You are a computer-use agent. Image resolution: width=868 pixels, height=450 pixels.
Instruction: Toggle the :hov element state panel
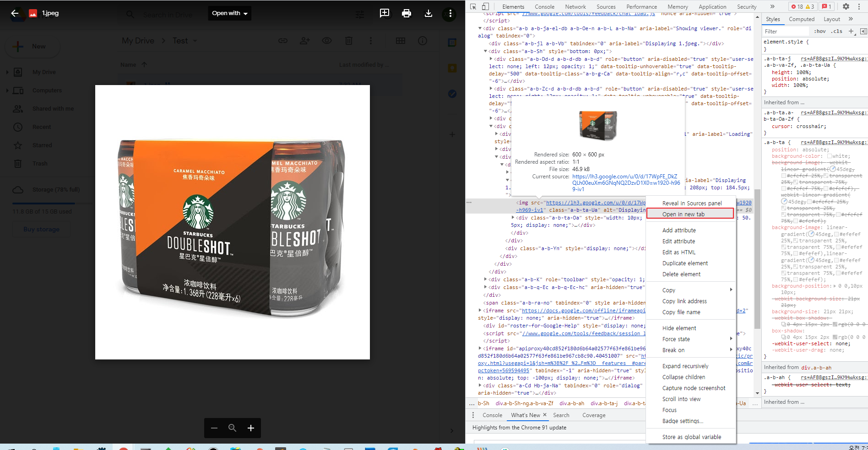coord(820,32)
